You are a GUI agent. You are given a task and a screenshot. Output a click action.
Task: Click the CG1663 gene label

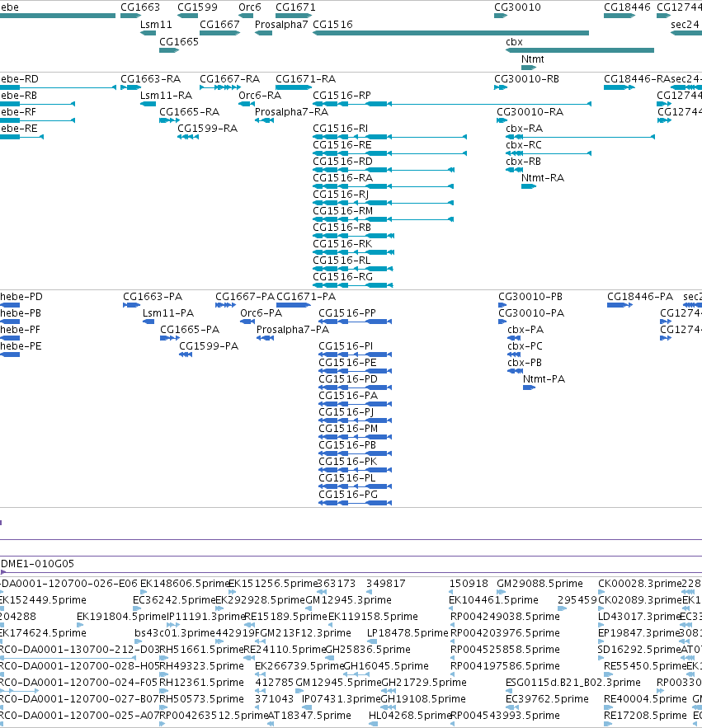pos(140,7)
